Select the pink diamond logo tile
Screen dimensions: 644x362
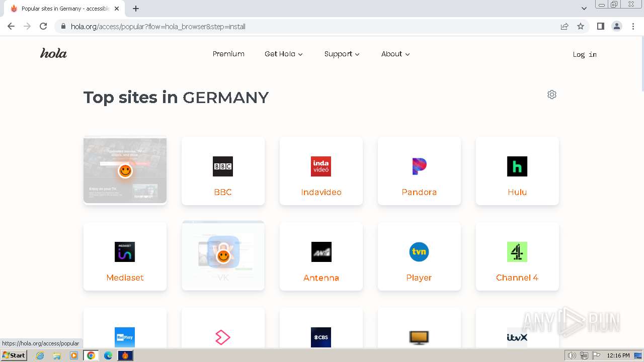223,337
